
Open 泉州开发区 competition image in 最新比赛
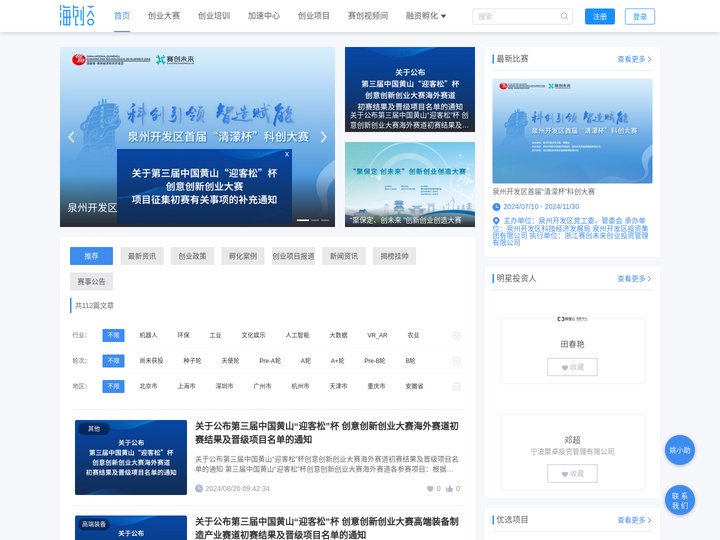[x=572, y=131]
